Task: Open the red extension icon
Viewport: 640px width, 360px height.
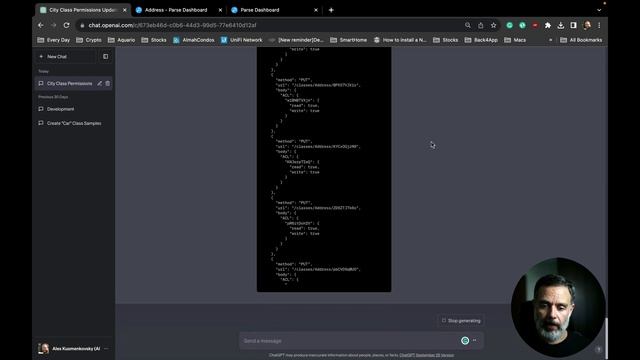Action: [x=535, y=25]
